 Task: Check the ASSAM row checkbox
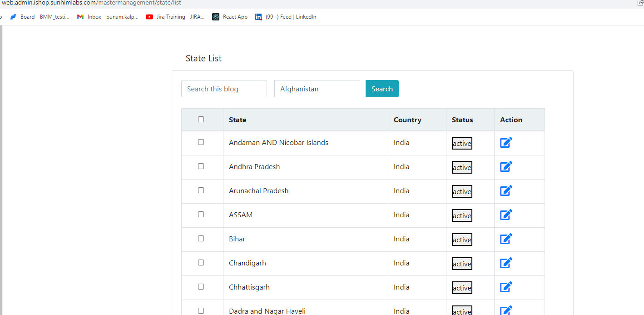click(201, 215)
